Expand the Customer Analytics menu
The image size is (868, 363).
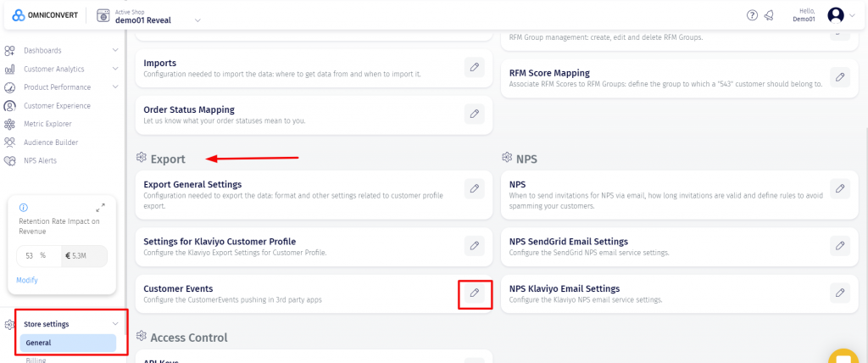(115, 69)
